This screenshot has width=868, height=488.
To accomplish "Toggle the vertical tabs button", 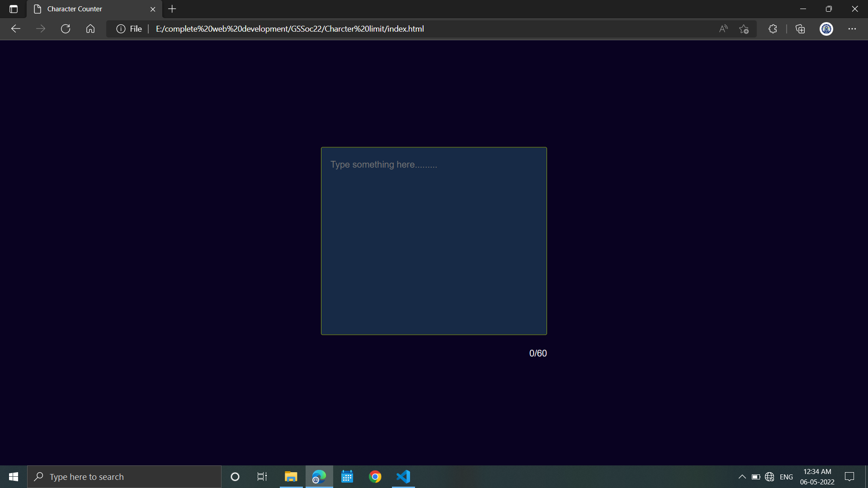I will pyautogui.click(x=13, y=9).
